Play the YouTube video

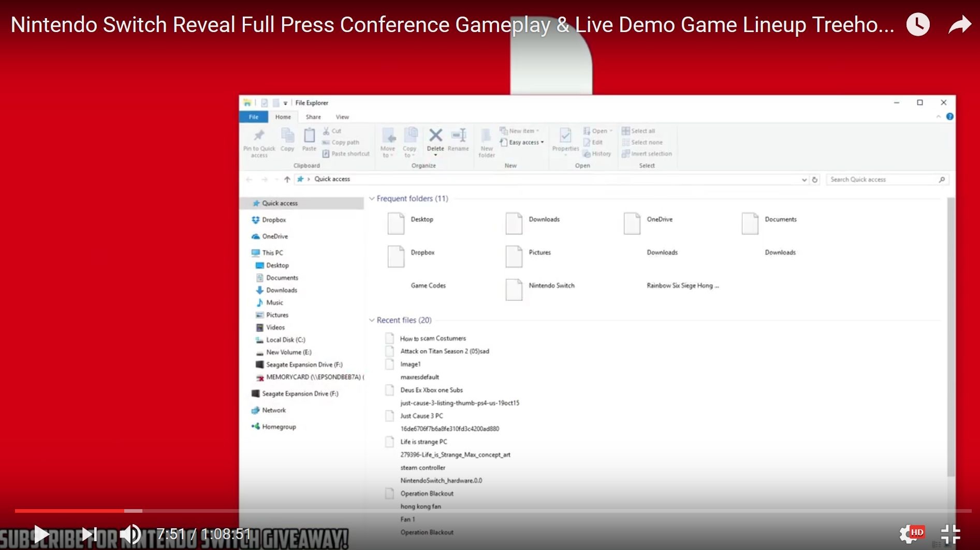click(x=41, y=534)
